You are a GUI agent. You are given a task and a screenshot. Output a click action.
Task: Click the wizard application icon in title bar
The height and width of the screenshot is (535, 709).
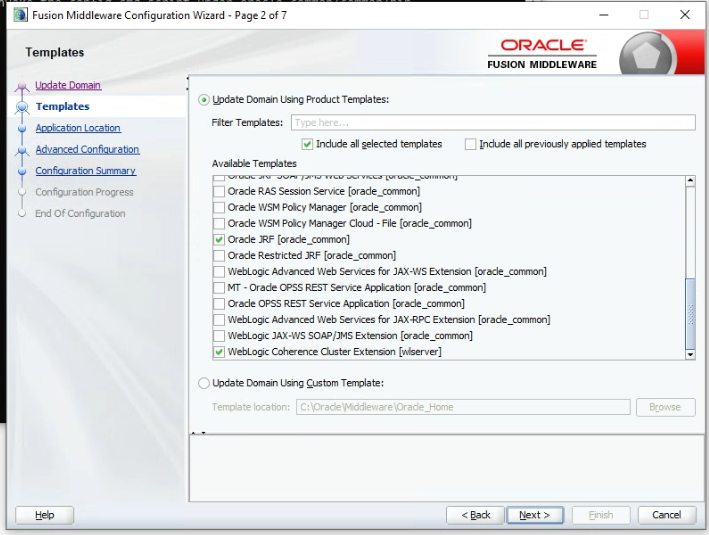[20, 15]
